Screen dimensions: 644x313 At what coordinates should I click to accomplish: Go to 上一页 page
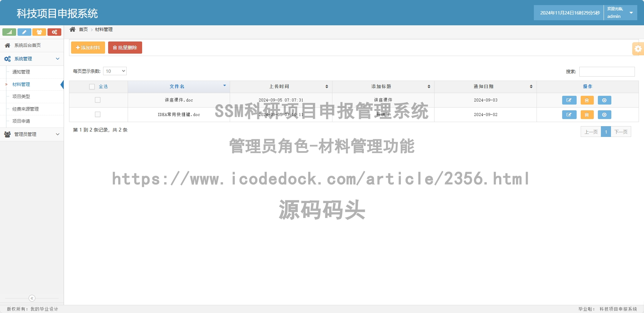point(591,132)
